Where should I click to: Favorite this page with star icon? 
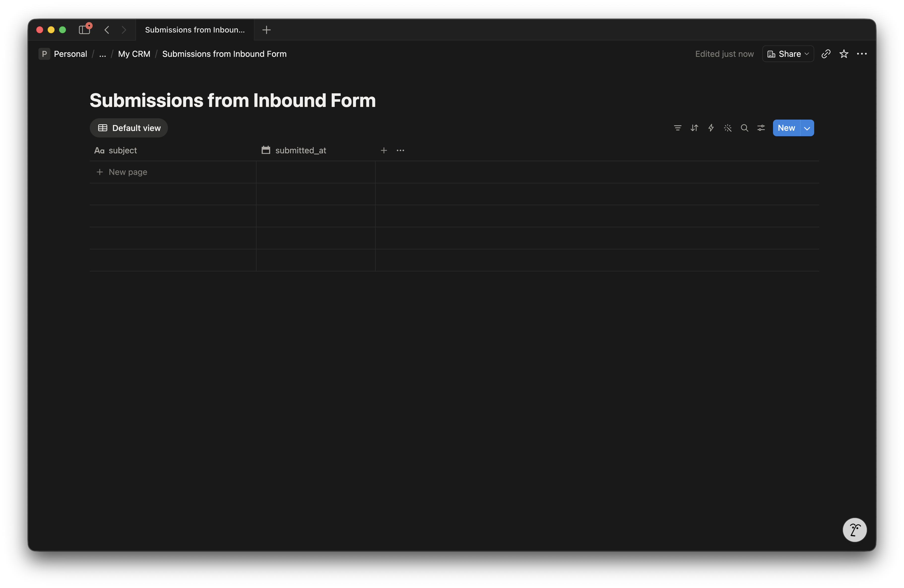point(844,54)
